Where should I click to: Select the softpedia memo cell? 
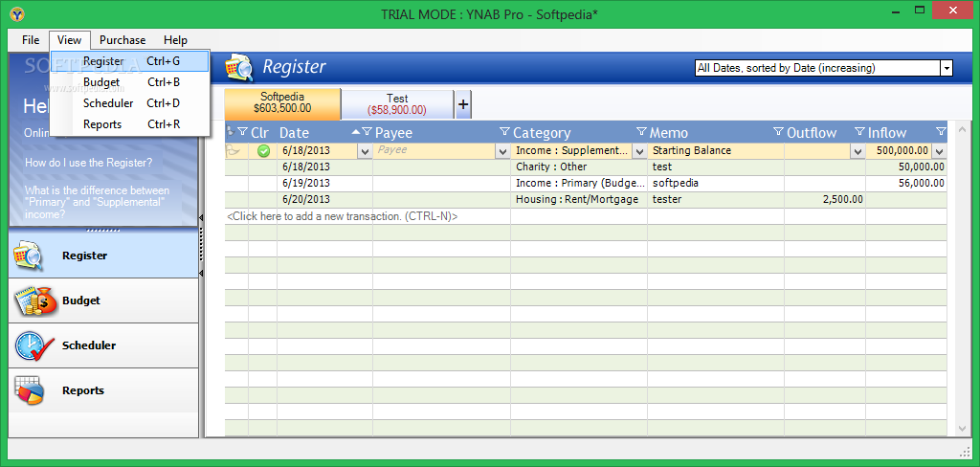pyautogui.click(x=716, y=183)
